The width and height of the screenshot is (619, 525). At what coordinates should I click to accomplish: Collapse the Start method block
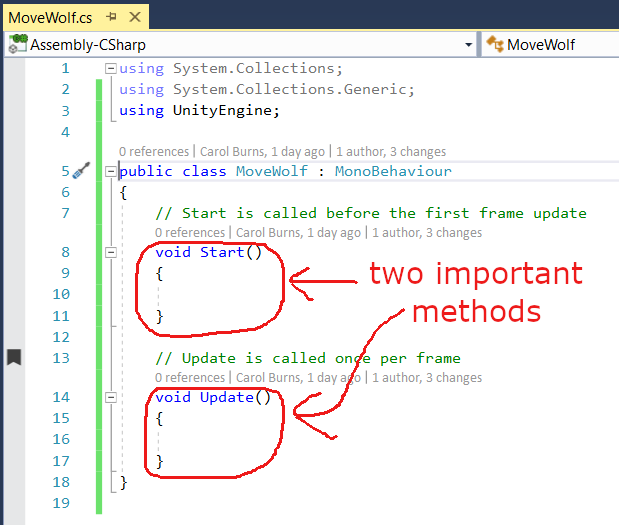[111, 252]
